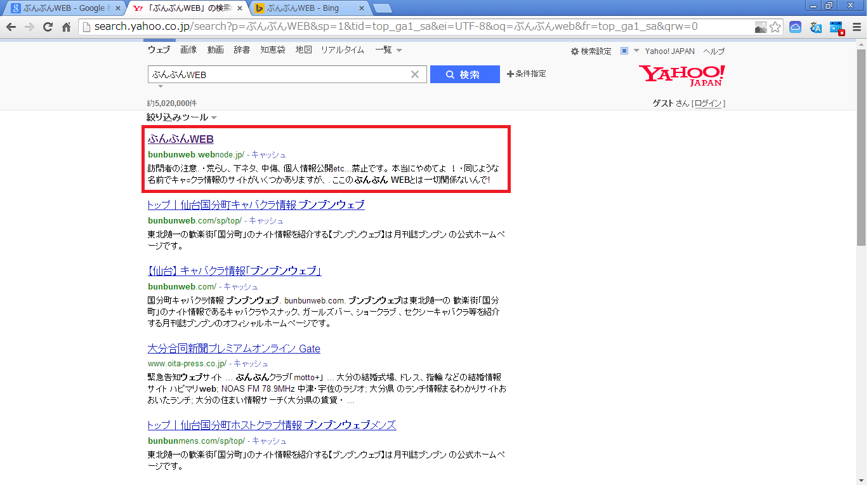Open キャッシュ for bunbunweb.com/sp/top/ result
The image size is (868, 485).
(266, 221)
